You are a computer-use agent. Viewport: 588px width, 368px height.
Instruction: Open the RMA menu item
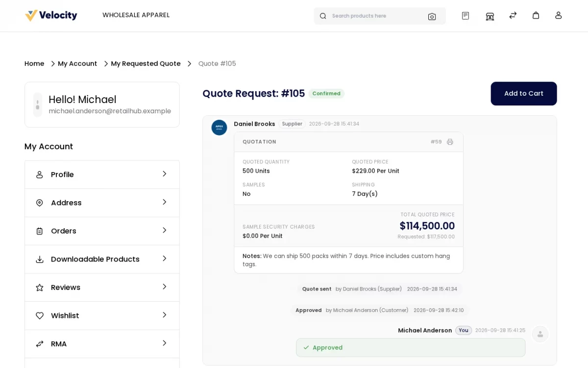click(102, 344)
